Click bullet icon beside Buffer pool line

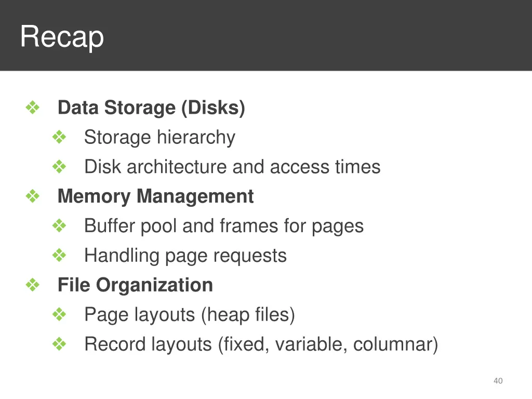click(x=59, y=225)
